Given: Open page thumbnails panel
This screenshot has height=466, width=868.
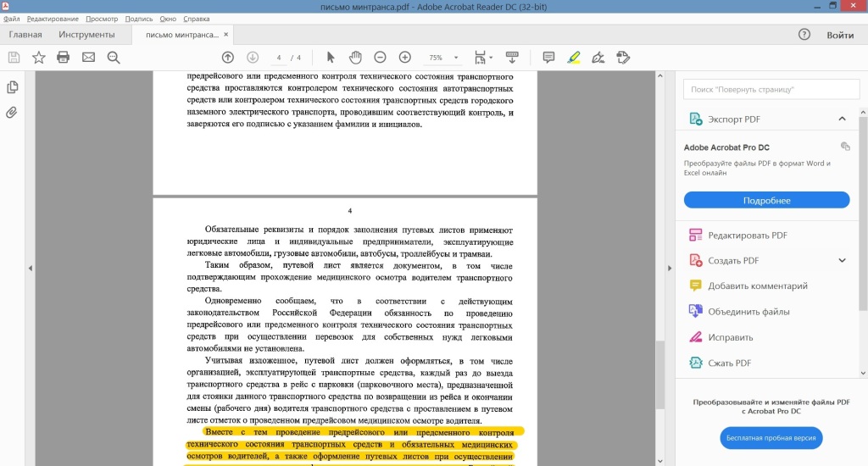Looking at the screenshot, I should (x=13, y=87).
